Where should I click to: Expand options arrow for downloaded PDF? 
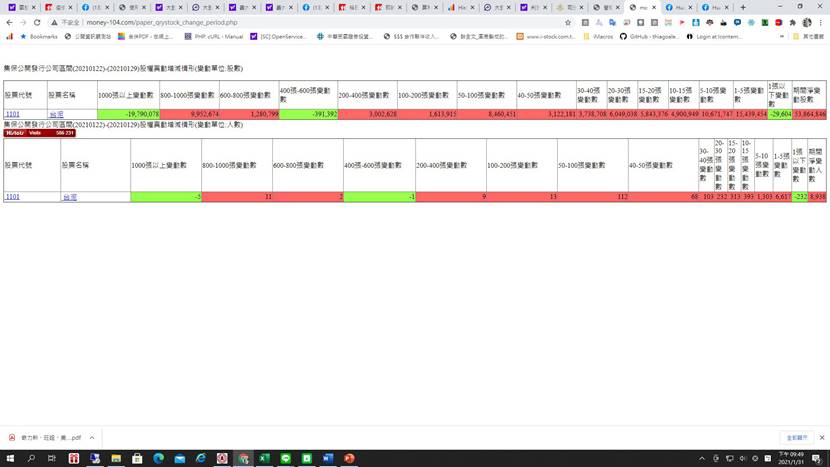pos(92,437)
